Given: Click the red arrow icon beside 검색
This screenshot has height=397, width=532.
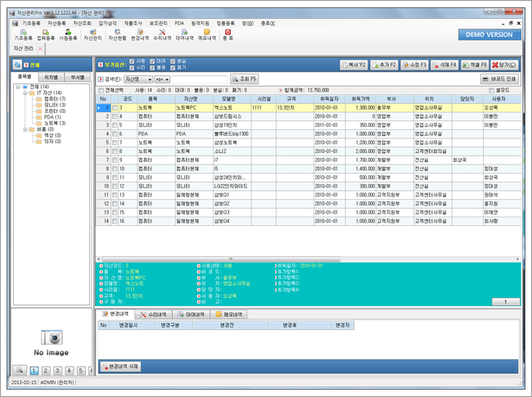Looking at the screenshot, I should tap(101, 79).
